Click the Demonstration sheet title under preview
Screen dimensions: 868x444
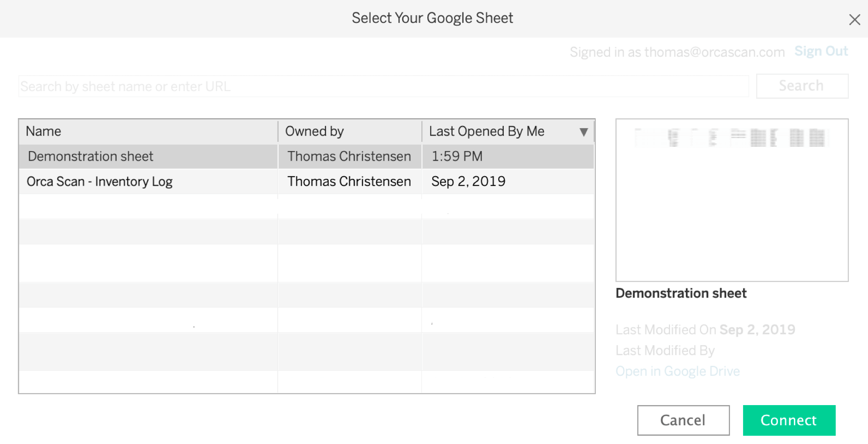pos(681,293)
